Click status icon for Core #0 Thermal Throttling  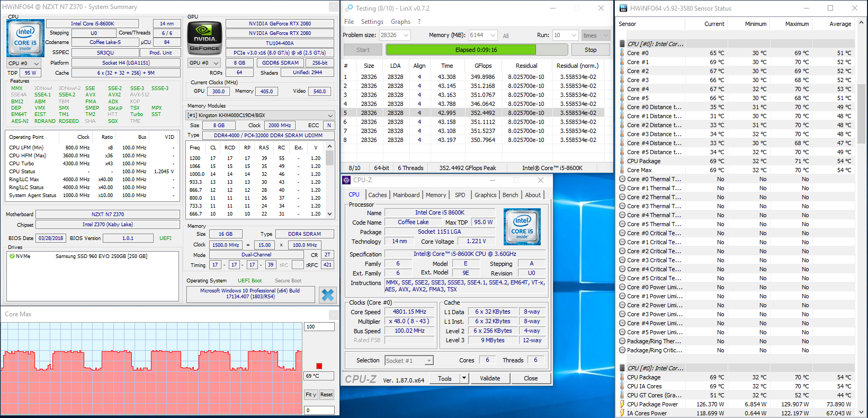(x=622, y=179)
